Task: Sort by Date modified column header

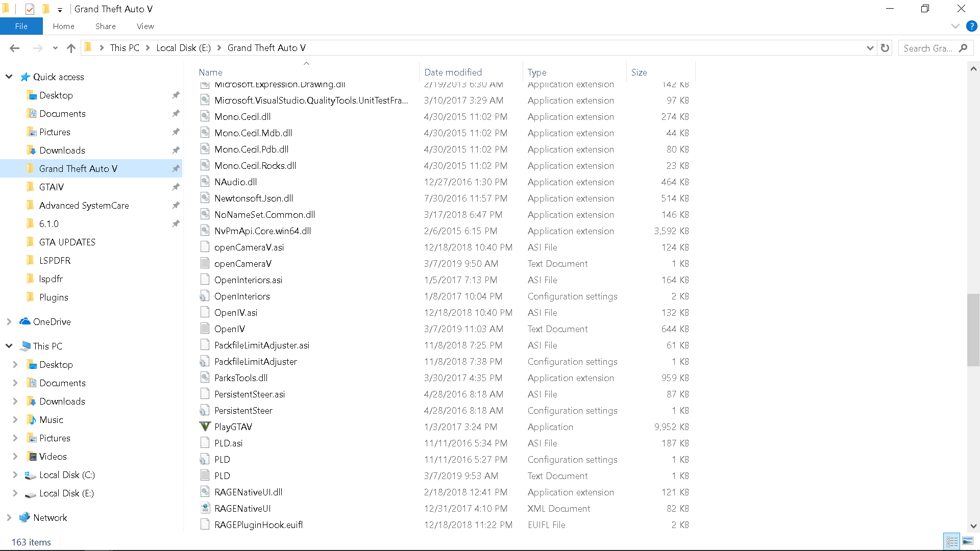Action: coord(453,72)
